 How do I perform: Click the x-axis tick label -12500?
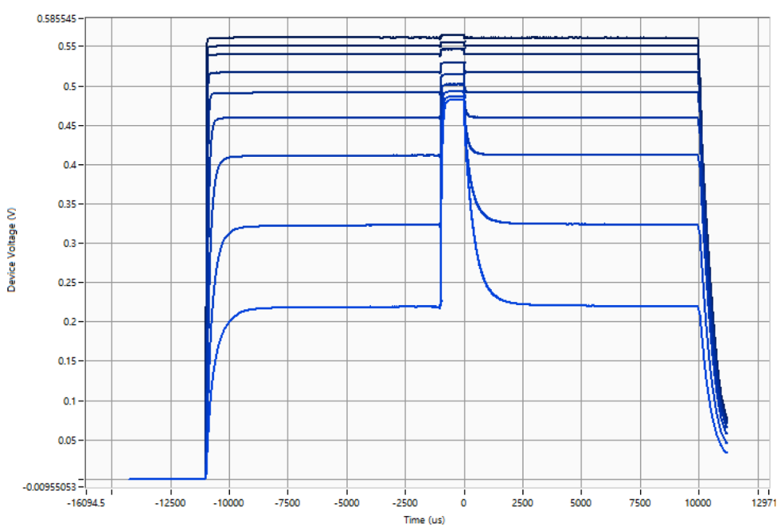[x=171, y=503]
